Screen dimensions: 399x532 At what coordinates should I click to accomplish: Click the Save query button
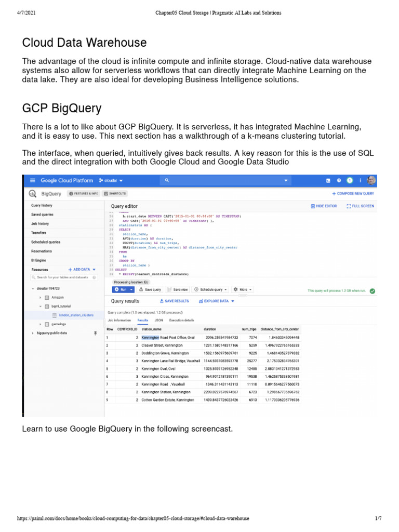(x=150, y=290)
